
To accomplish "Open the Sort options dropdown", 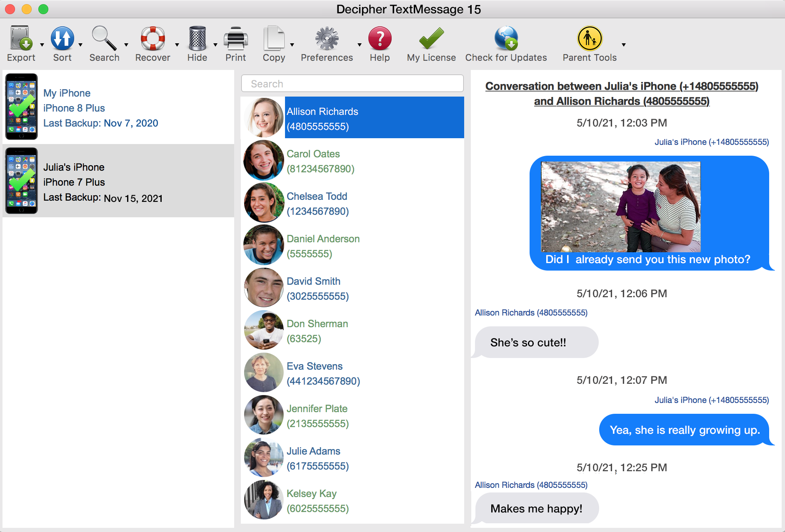I will coord(80,44).
